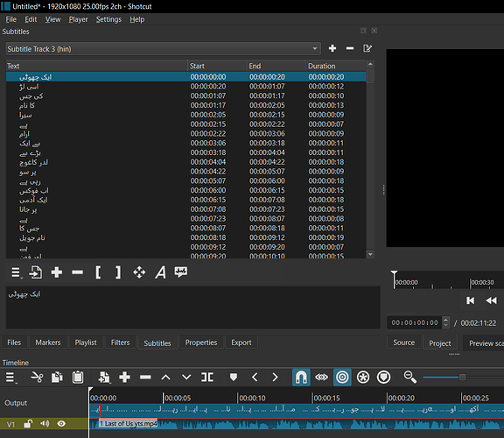
Task: Click the import subtitles icon
Action: point(36,272)
